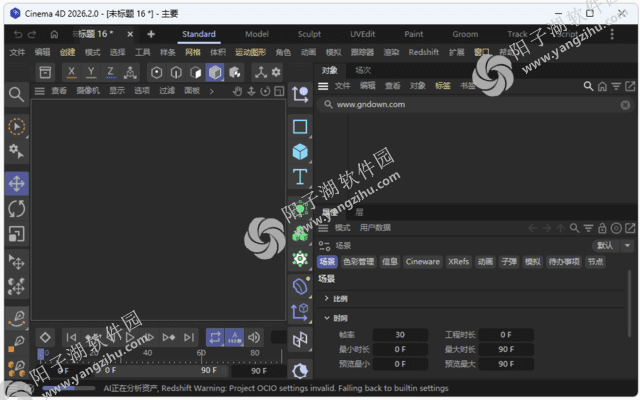Go to start of timeline
Screen dimensions: 640x400
pyautogui.click(x=71, y=337)
